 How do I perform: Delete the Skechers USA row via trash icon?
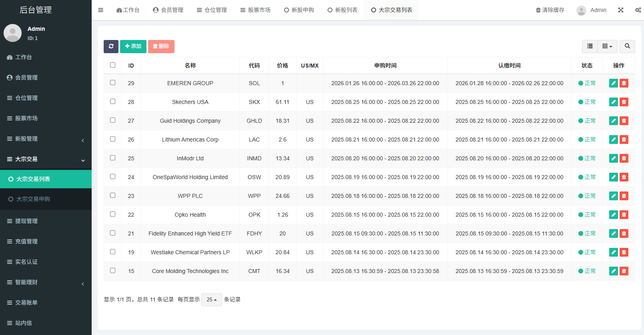pos(624,102)
